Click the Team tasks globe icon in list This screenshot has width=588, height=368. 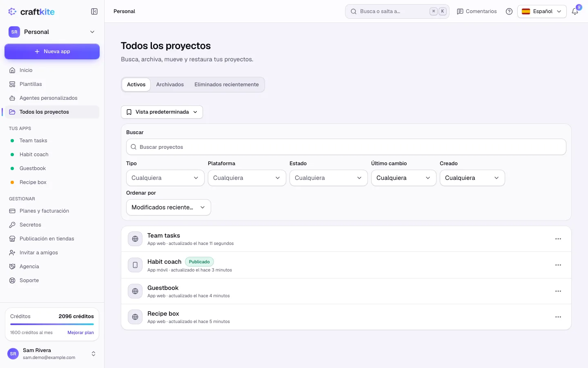click(135, 239)
